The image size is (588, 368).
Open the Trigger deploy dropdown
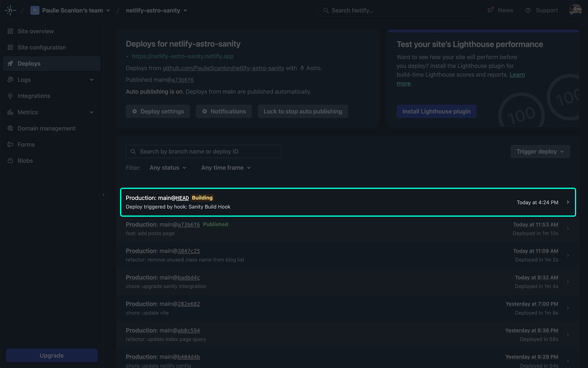(540, 151)
